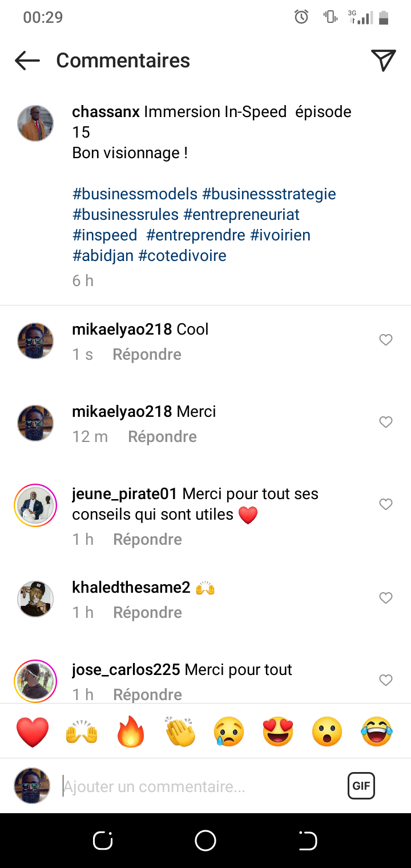Open the #businessmodels hashtag
The width and height of the screenshot is (411, 868).
[135, 194]
